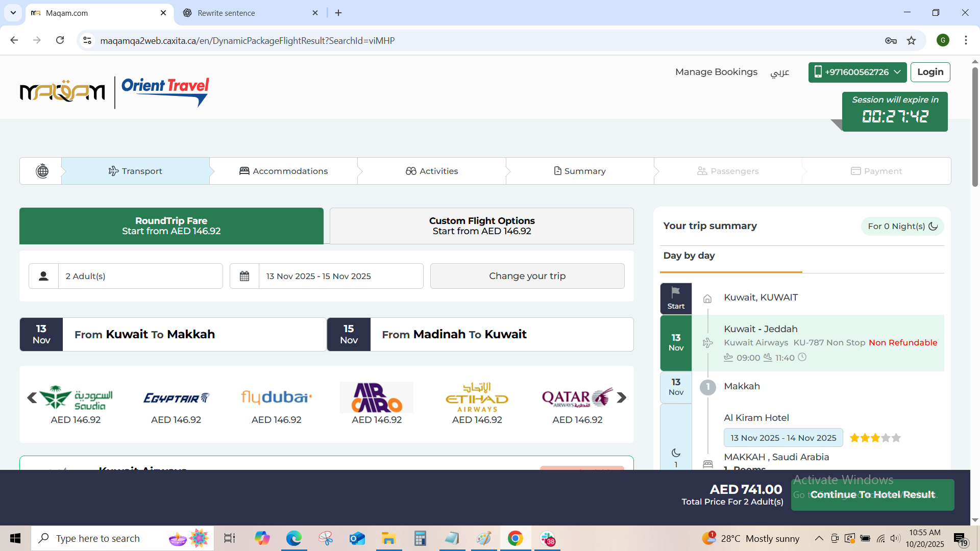980x551 pixels.
Task: Click the site information icon in the address bar
Action: (87, 41)
